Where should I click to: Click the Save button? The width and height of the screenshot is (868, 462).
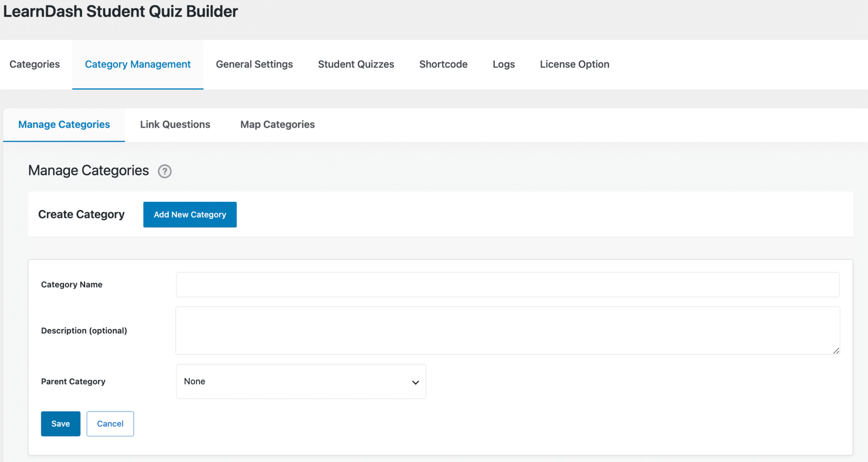point(61,423)
